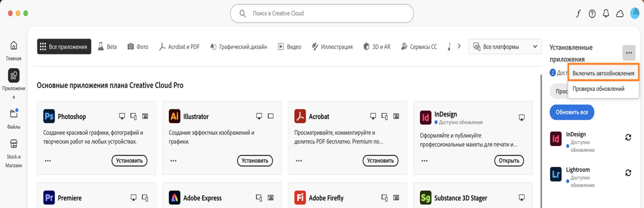
Task: Expand the Все платформы dropdown
Action: (505, 47)
